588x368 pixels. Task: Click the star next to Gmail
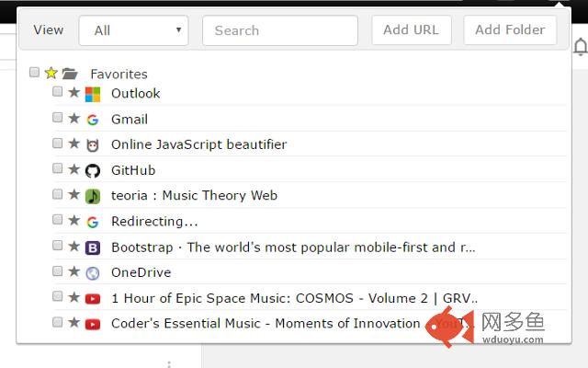coord(74,118)
